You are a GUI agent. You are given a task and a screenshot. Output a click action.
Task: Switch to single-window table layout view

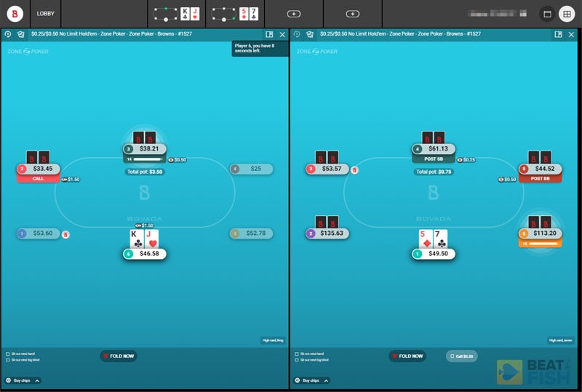pyautogui.click(x=547, y=14)
